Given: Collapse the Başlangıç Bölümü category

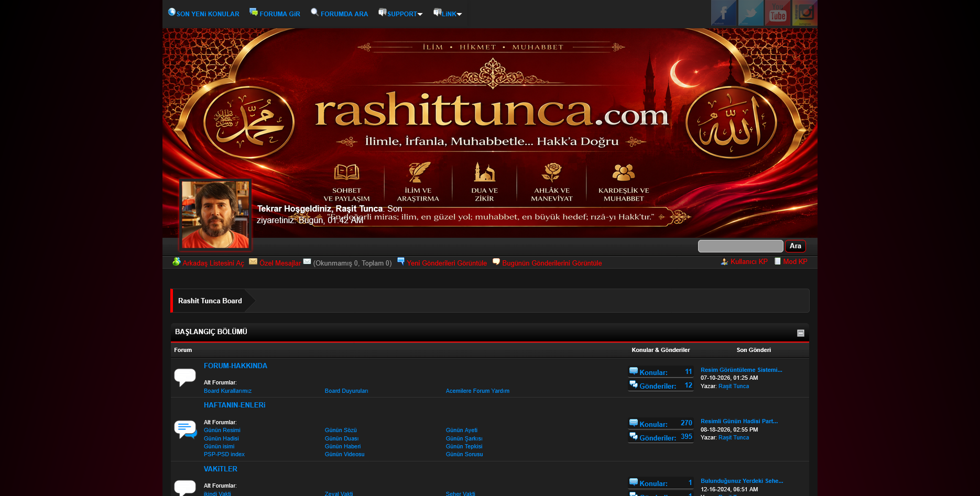Looking at the screenshot, I should pyautogui.click(x=801, y=333).
